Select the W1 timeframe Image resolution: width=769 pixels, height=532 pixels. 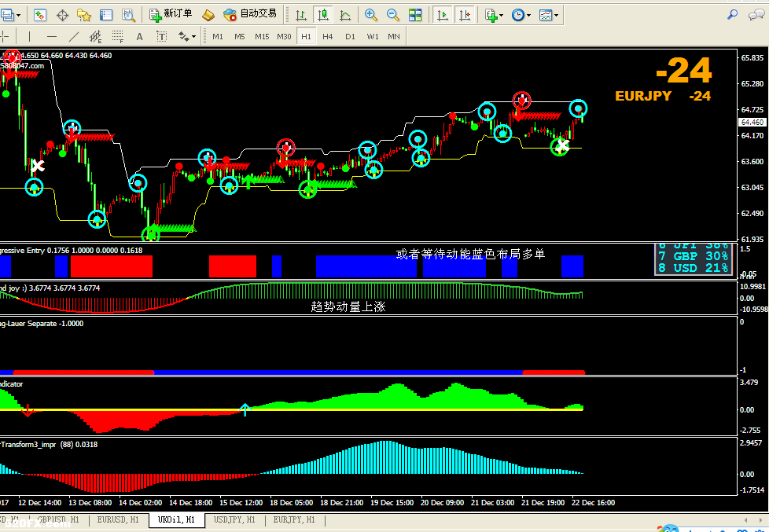373,36
